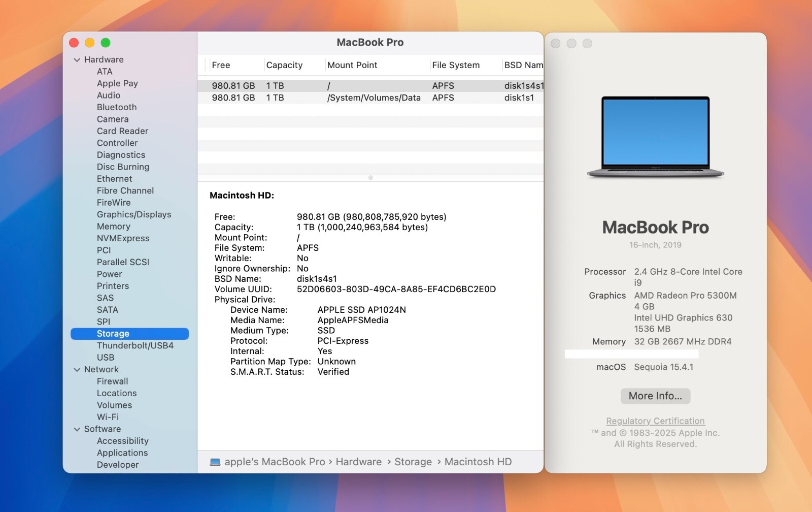Select Volumes under Network
812x512 pixels.
[x=114, y=405]
